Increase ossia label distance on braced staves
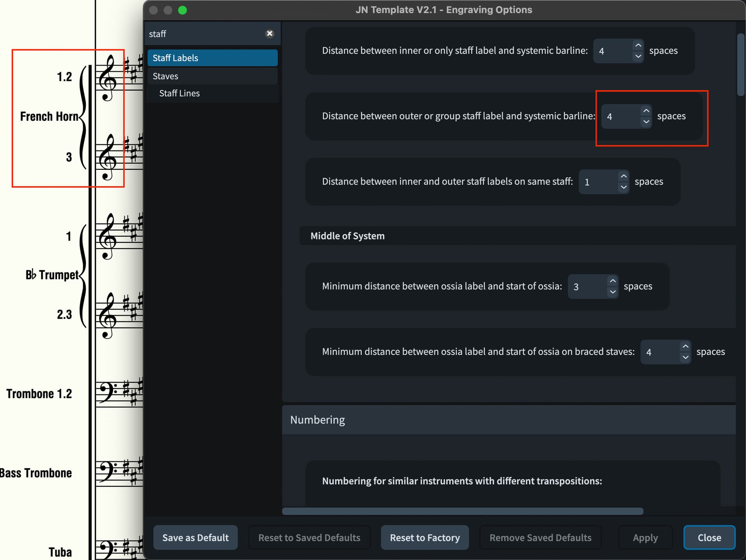This screenshot has width=746, height=560. point(685,346)
